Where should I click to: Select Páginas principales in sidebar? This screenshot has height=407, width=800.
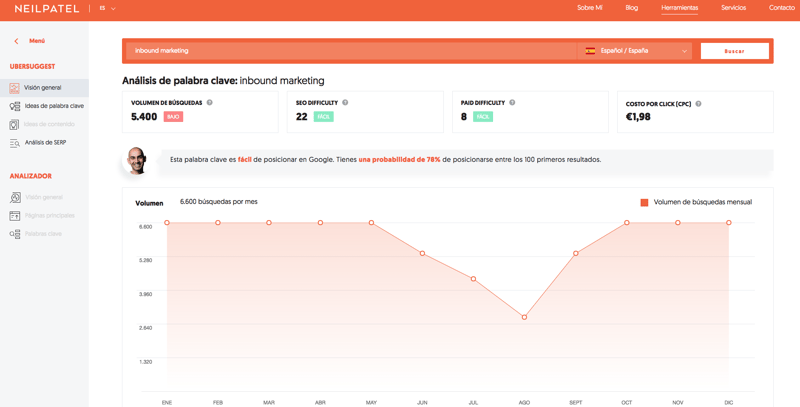49,216
